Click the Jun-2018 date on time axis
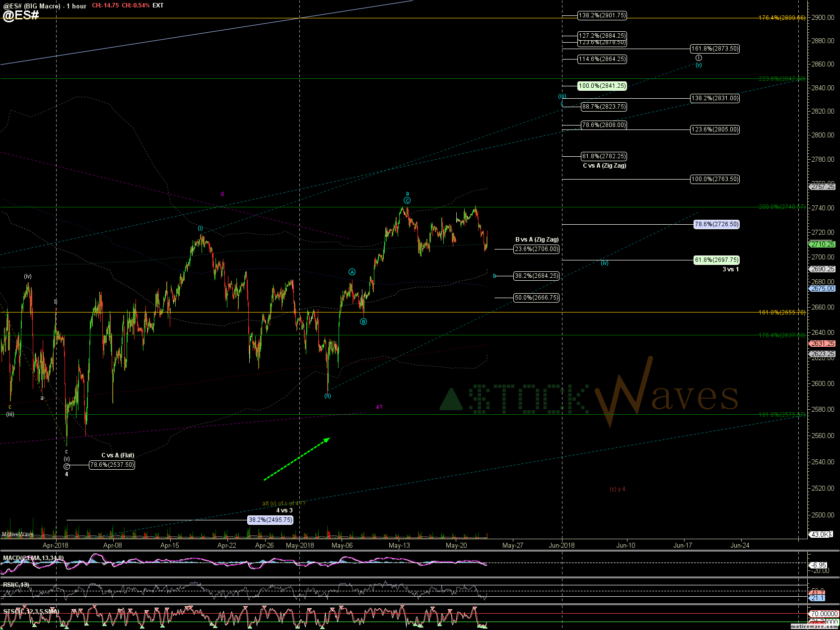 point(561,545)
